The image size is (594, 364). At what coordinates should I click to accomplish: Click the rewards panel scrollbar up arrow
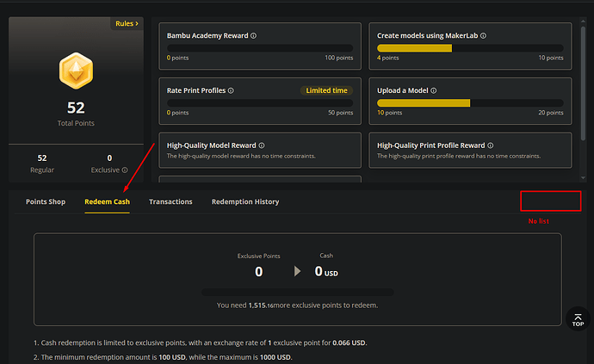point(583,22)
